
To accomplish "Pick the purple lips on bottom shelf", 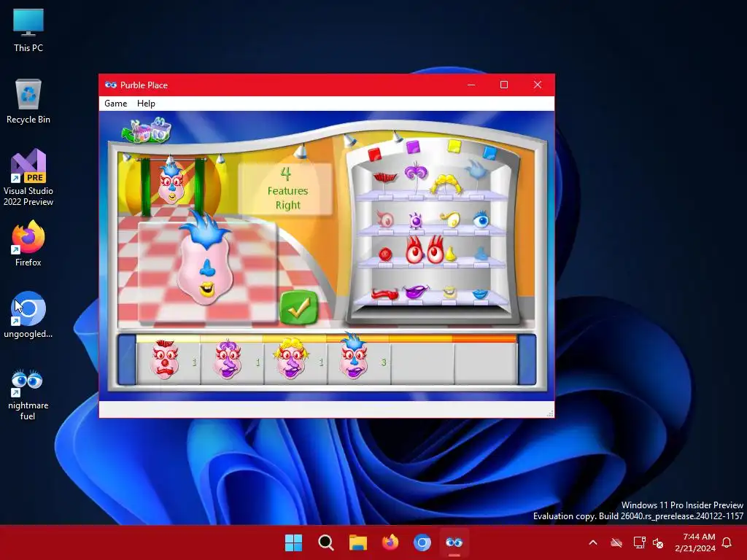I will [x=415, y=291].
